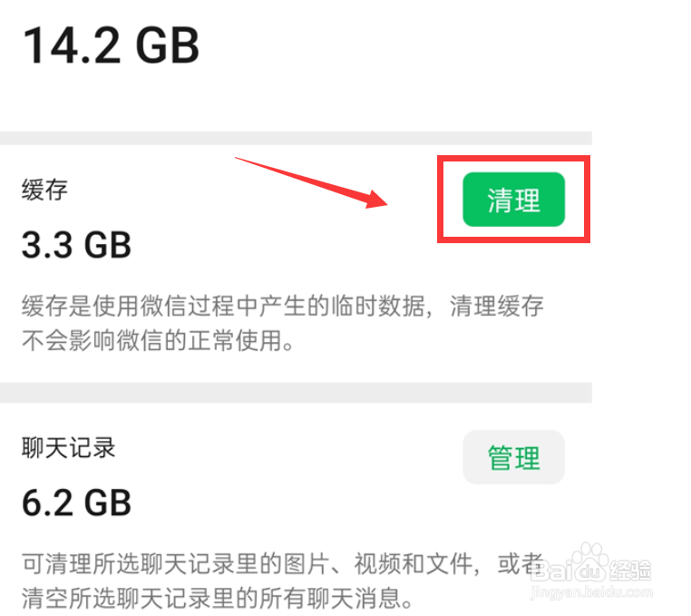Viewport: 691px width, 616px height.
Task: Tap the green 清理 button
Action: pos(513,200)
